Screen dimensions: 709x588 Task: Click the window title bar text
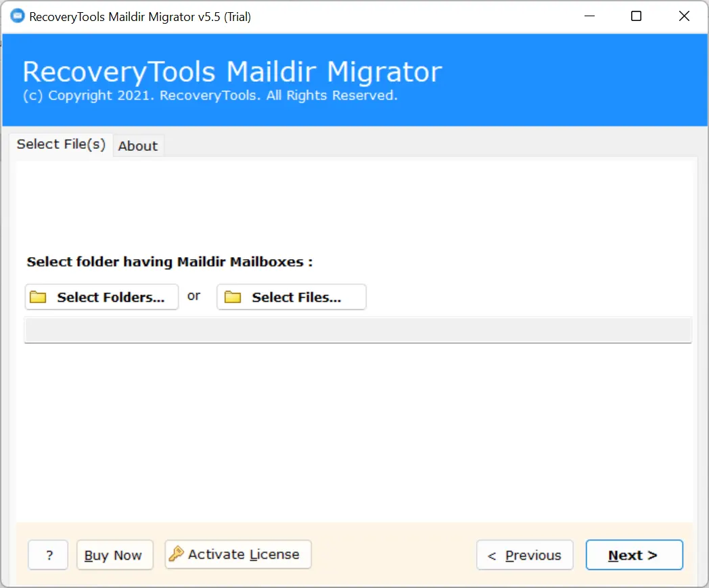(140, 17)
